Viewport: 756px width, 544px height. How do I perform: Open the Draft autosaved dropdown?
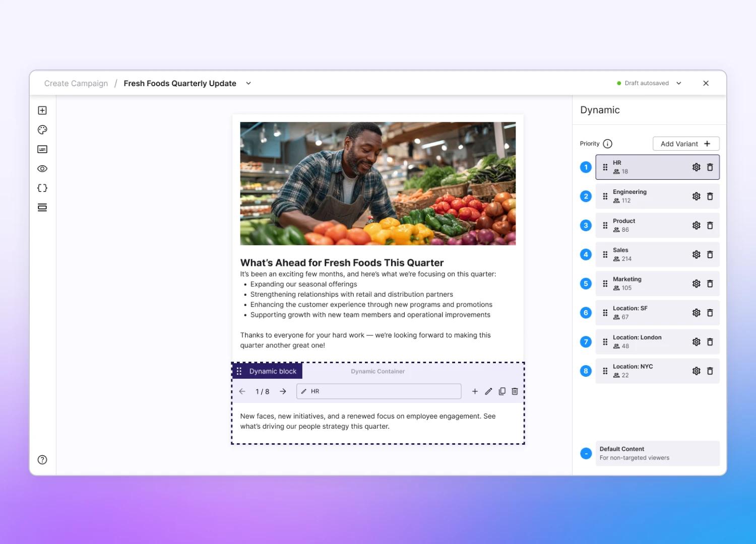678,83
